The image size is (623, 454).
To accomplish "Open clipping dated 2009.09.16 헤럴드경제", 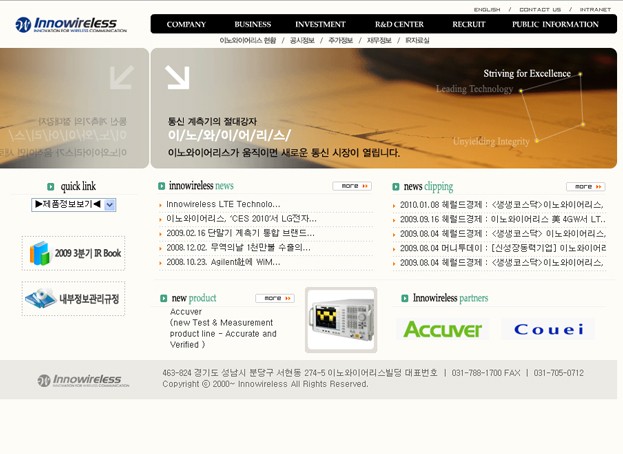I will click(503, 219).
